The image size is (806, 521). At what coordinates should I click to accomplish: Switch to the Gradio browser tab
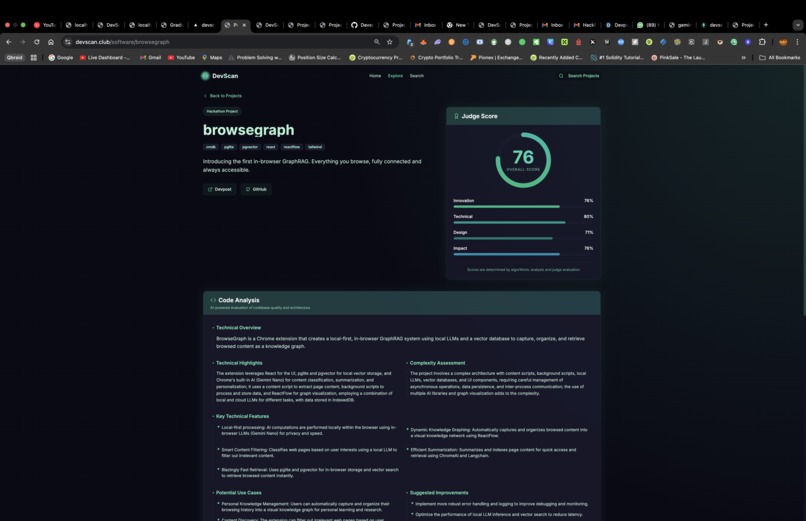pyautogui.click(x=172, y=25)
